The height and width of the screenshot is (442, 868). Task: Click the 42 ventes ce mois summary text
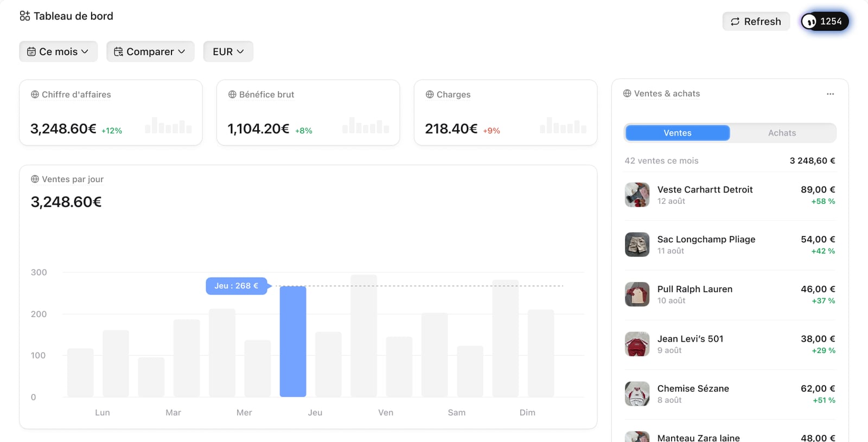pos(662,161)
